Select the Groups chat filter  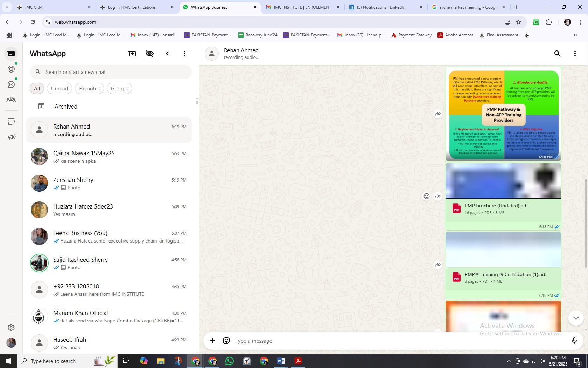[x=119, y=89]
